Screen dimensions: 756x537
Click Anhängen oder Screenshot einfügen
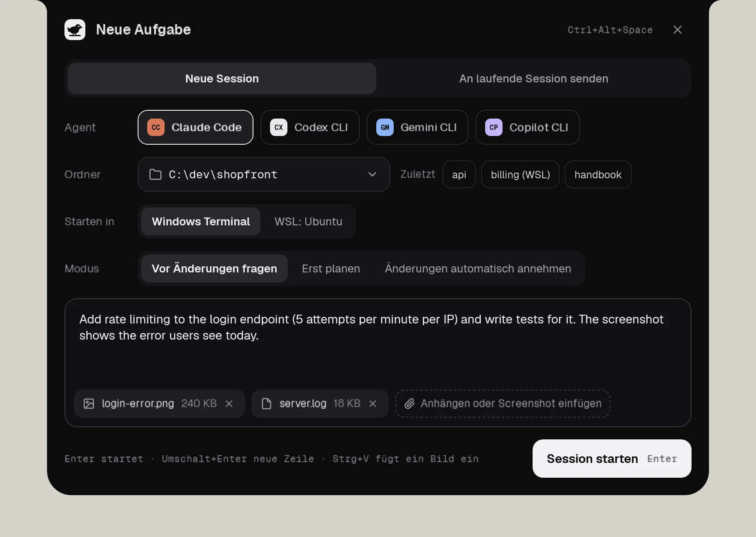tap(503, 404)
